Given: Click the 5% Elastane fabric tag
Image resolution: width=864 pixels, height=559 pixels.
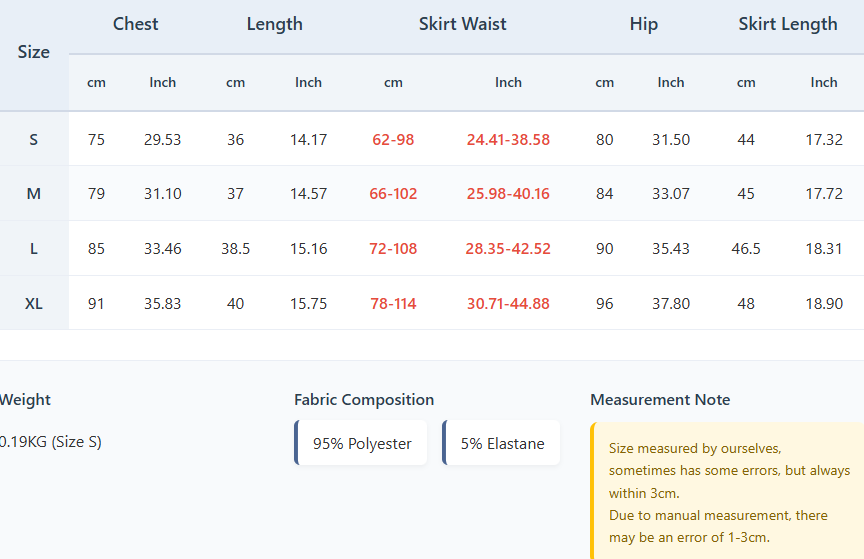Looking at the screenshot, I should pos(502,443).
